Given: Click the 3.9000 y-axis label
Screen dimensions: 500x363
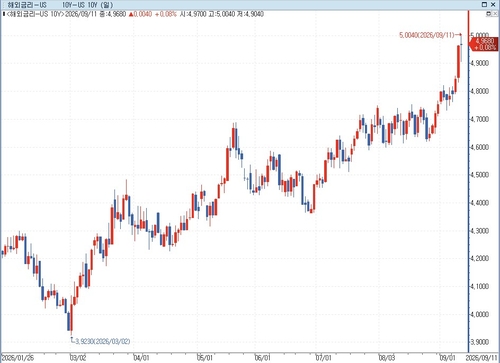Looking at the screenshot, I should [x=479, y=342].
